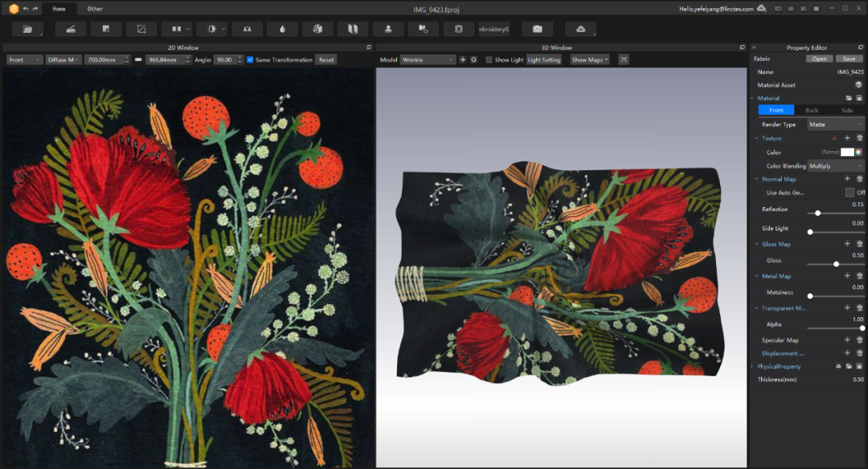
Task: Click the fit-to-view icon beside Show Maps
Action: point(624,59)
